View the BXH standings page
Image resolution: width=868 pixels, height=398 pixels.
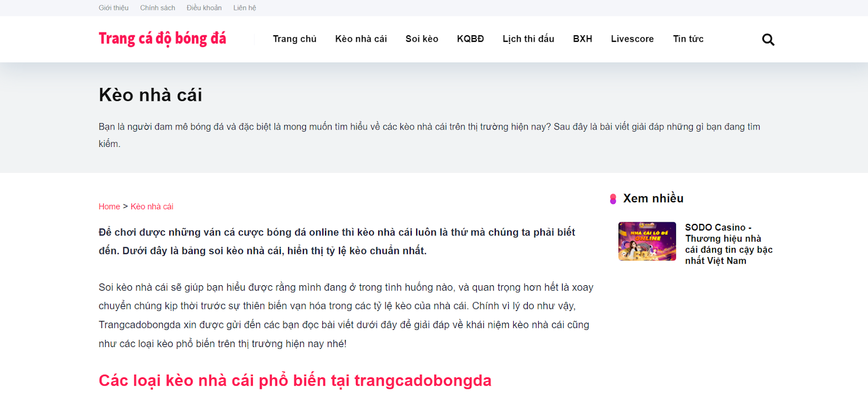(583, 39)
